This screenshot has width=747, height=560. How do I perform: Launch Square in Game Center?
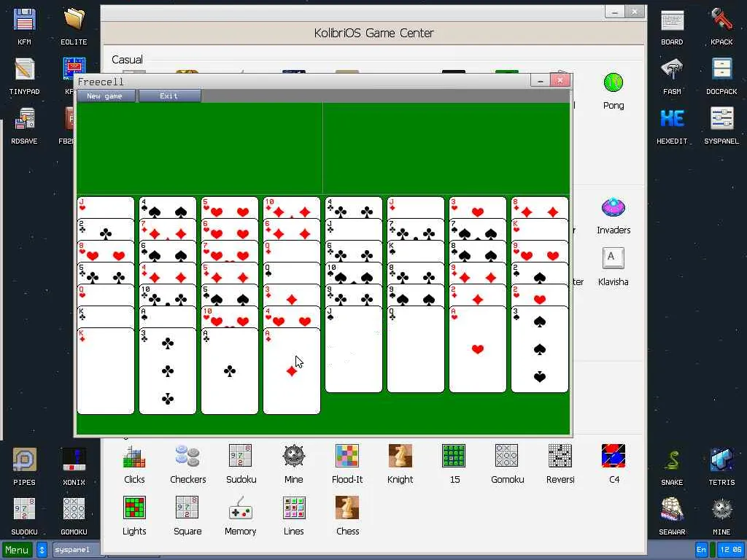coord(187,516)
